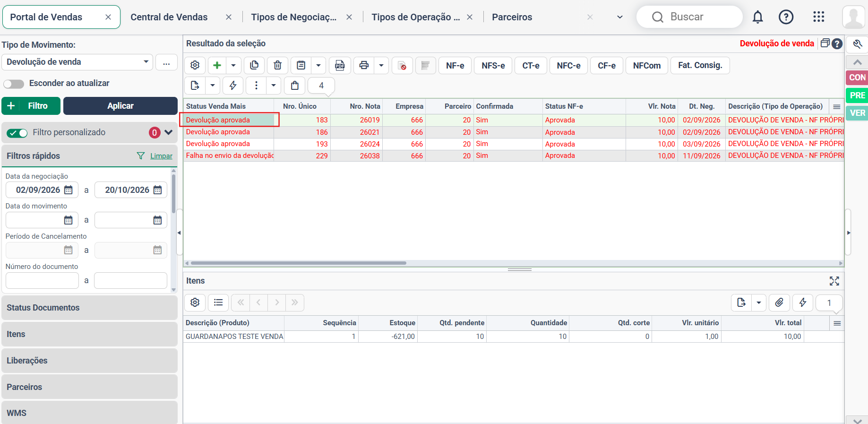Click the satellite tool icon at right edge
Screen dimensions: 868x424
858,44
